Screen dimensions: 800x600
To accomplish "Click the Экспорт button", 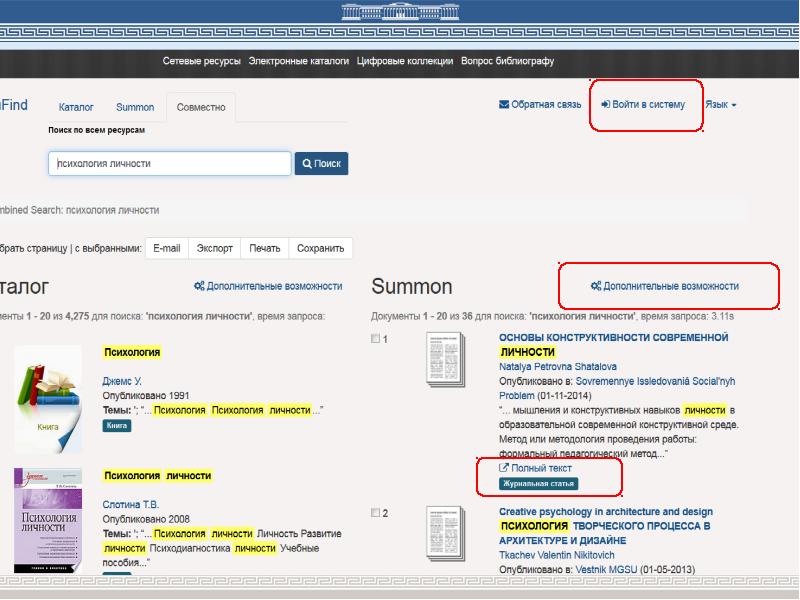I will click(x=214, y=248).
